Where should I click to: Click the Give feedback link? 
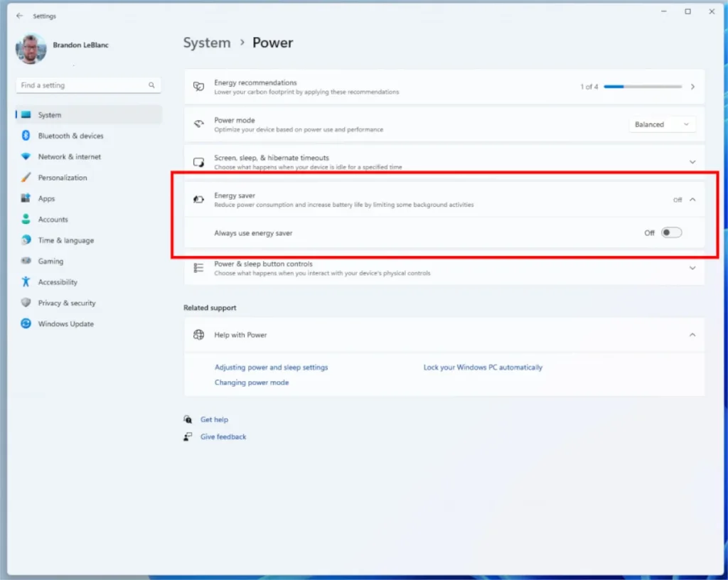coord(223,436)
